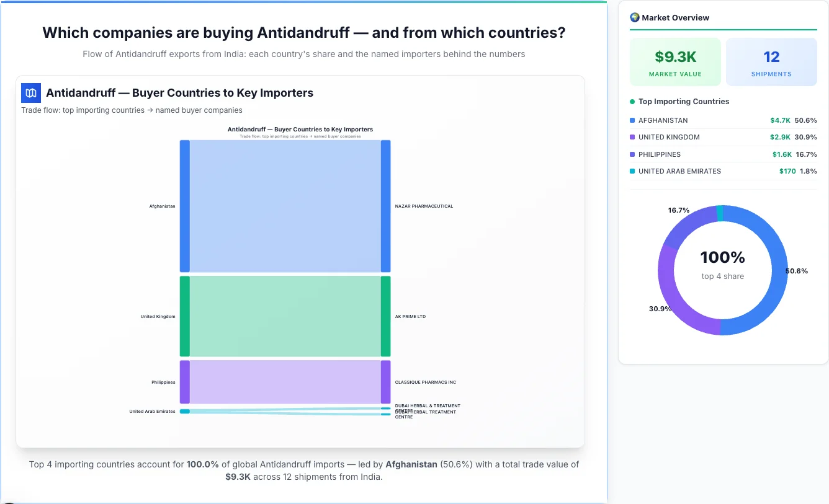Click the purple square marker next to UNITED KINGDOM
The image size is (829, 504).
pyautogui.click(x=632, y=137)
